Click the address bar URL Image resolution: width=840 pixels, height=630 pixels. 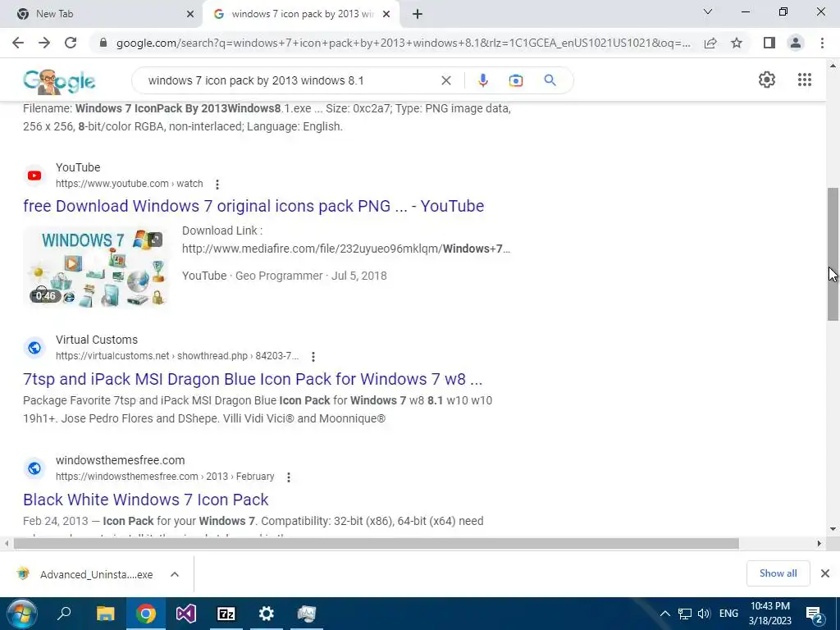pos(403,43)
